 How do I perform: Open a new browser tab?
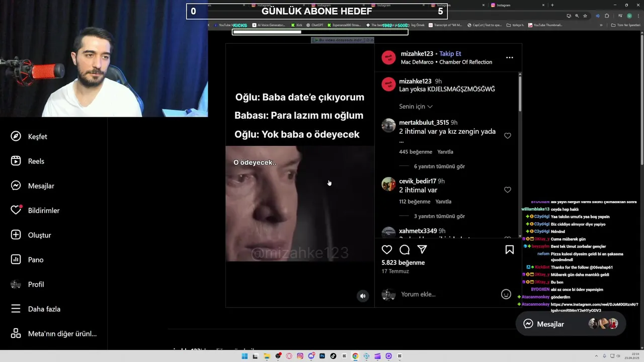[x=552, y=5]
